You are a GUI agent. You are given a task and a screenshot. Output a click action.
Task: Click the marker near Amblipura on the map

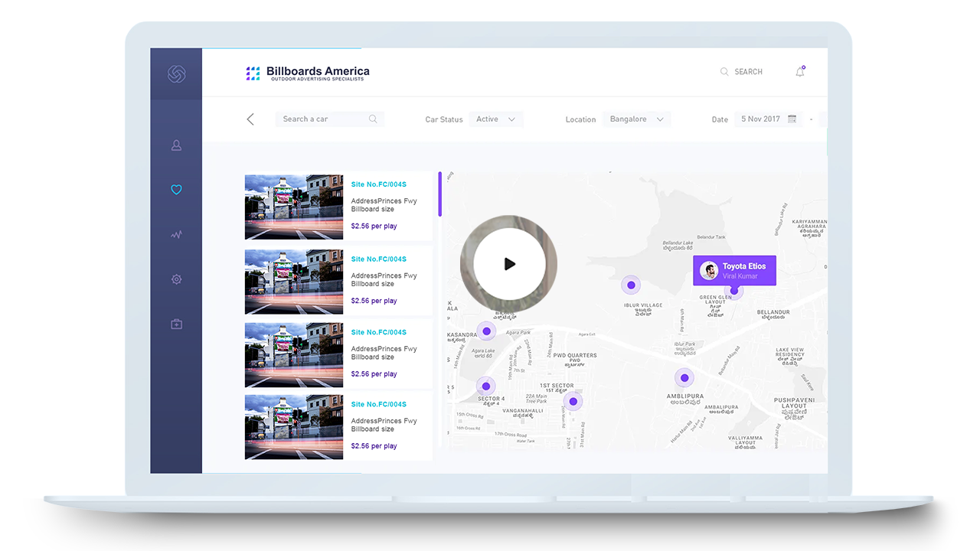[x=684, y=377]
